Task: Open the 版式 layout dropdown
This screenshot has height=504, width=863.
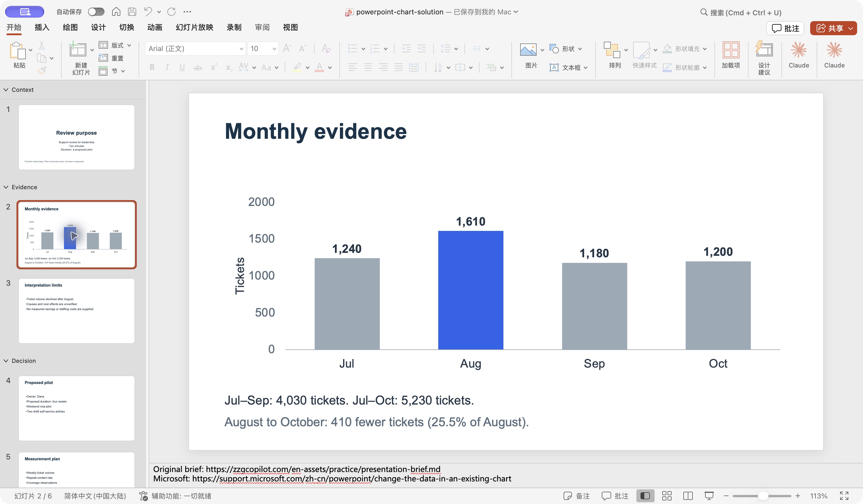Action: pos(115,45)
